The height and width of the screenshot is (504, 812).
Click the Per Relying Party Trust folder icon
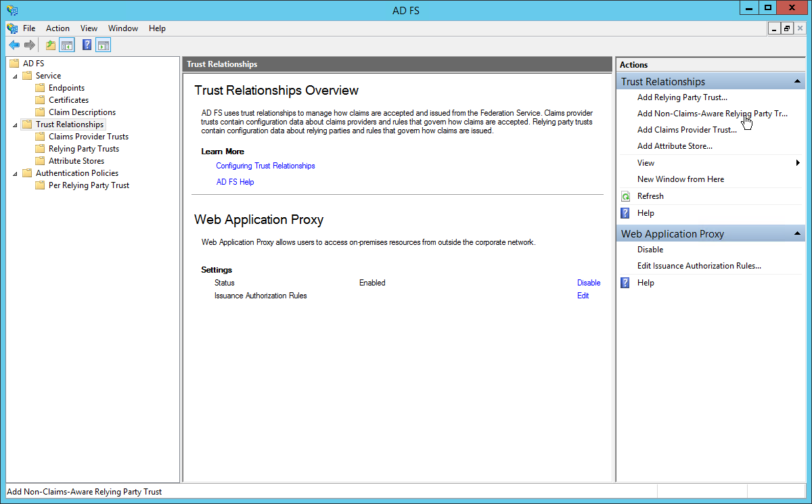(40, 185)
